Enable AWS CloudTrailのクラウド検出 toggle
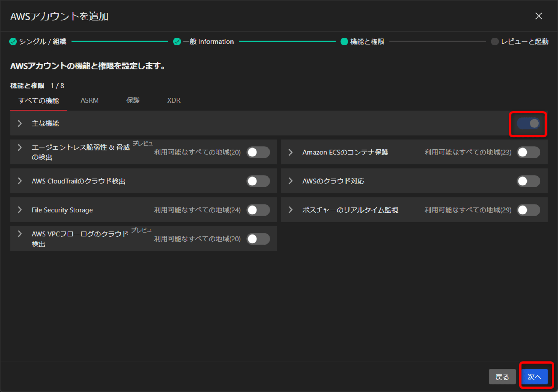Viewport: 558px width, 392px height. click(x=258, y=181)
